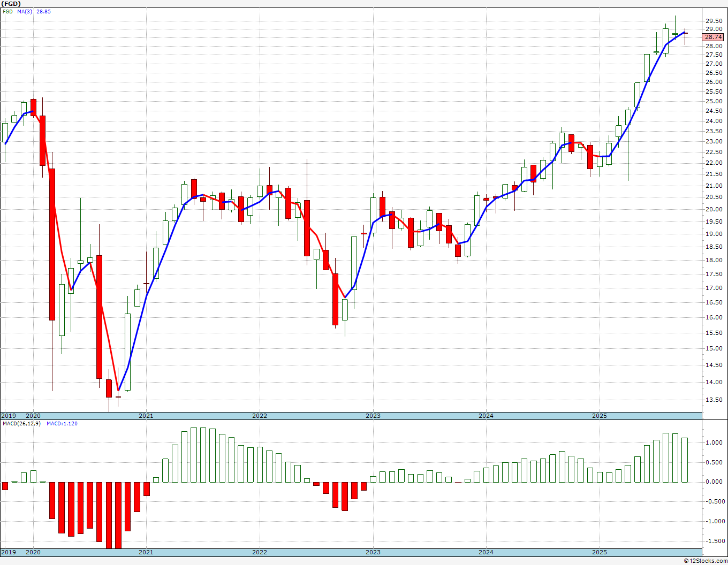Click 2023 on the MACD panel time axis
This screenshot has width=728, height=565.
pyautogui.click(x=373, y=552)
